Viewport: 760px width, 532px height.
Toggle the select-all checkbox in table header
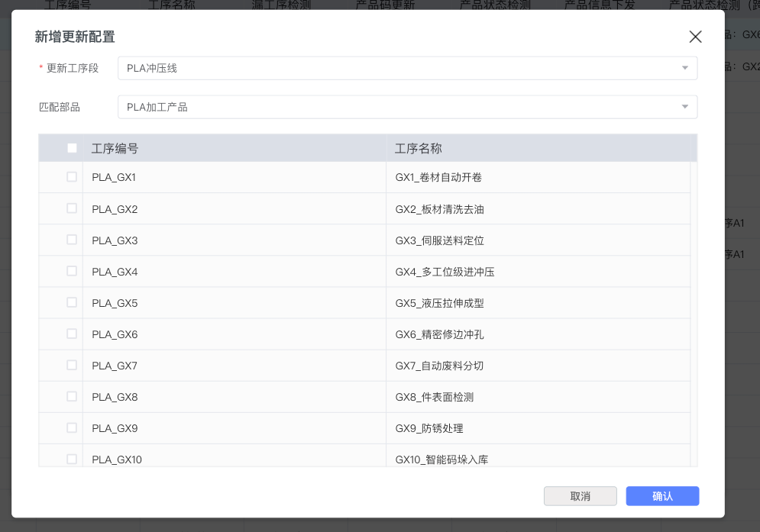pos(72,148)
